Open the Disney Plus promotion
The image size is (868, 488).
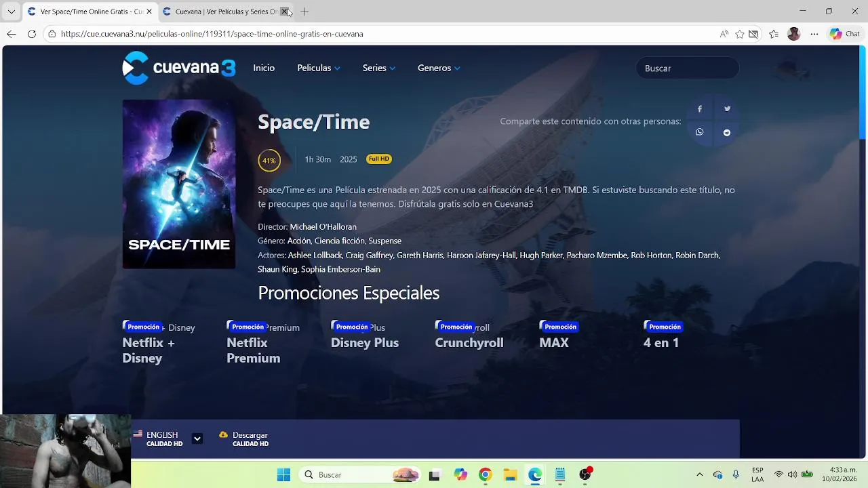point(365,335)
